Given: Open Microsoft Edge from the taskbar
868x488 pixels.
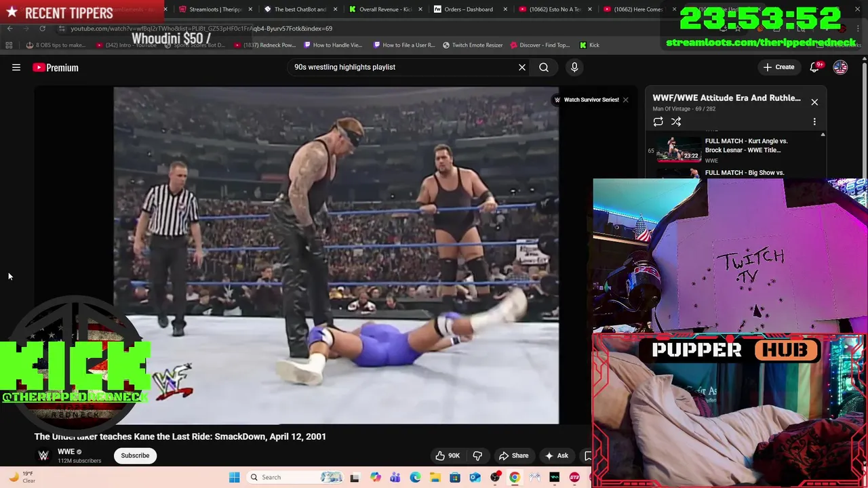Looking at the screenshot, I should pos(415,477).
